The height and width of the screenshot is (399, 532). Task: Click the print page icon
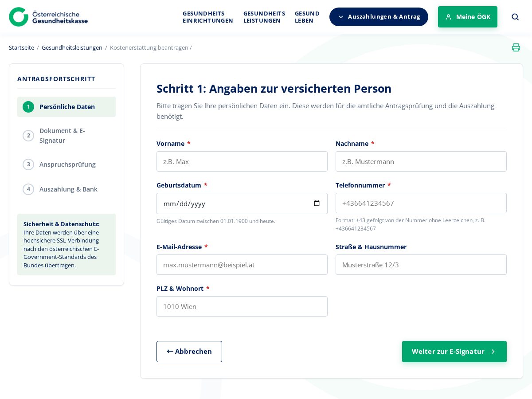[x=516, y=47]
